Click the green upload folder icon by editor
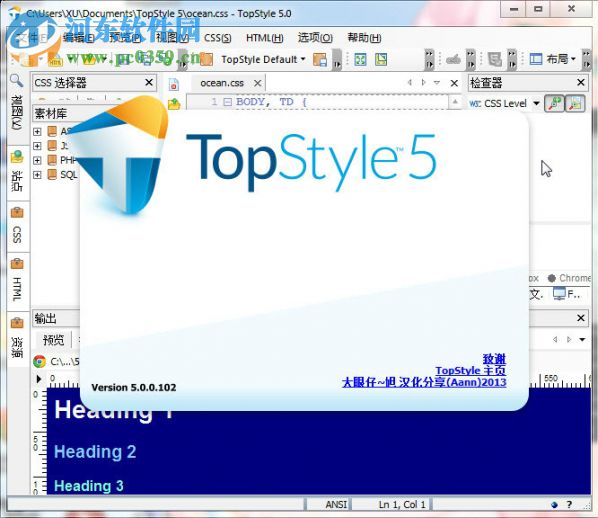Image resolution: width=598 pixels, height=518 pixels. [174, 104]
